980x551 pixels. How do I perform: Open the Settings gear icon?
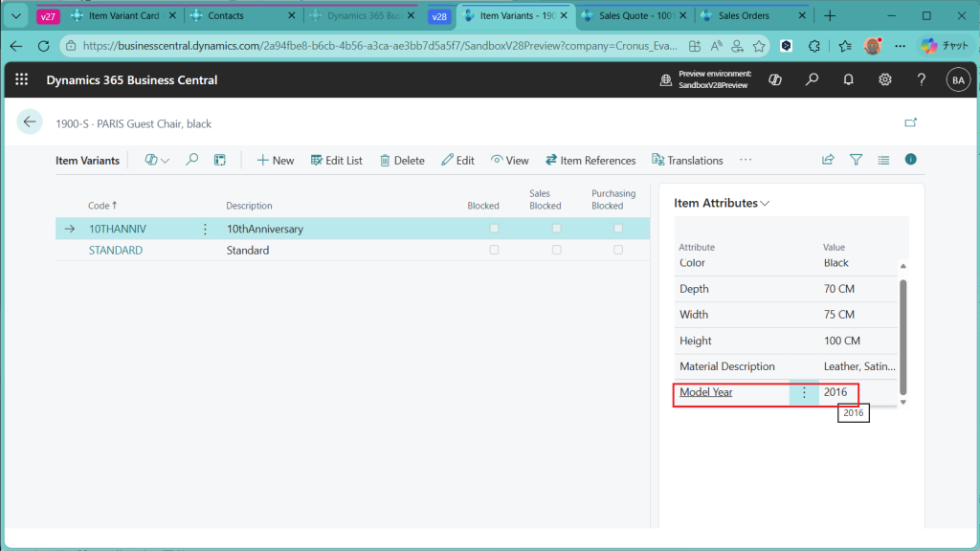pos(885,80)
